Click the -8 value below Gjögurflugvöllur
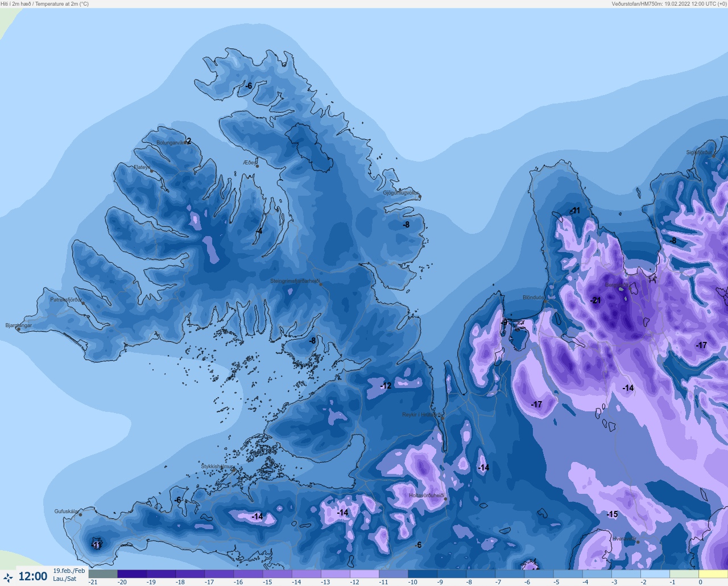Image resolution: width=728 pixels, height=586 pixels. tap(406, 225)
